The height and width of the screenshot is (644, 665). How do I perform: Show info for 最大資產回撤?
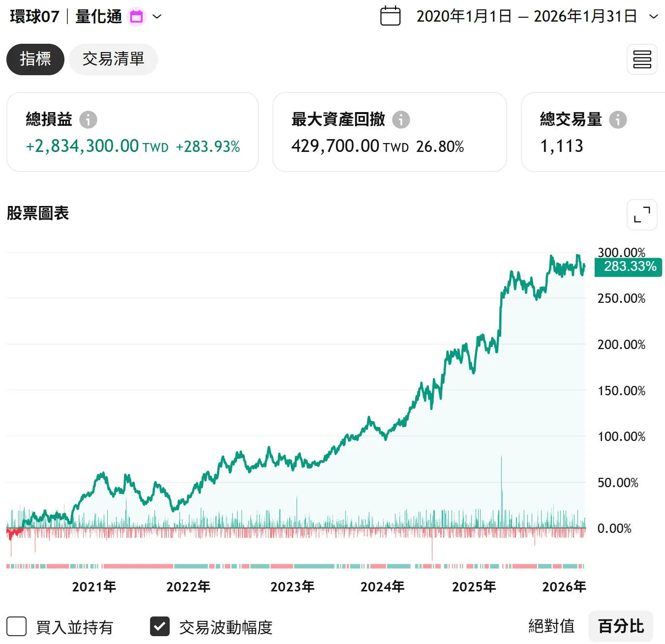(x=401, y=119)
